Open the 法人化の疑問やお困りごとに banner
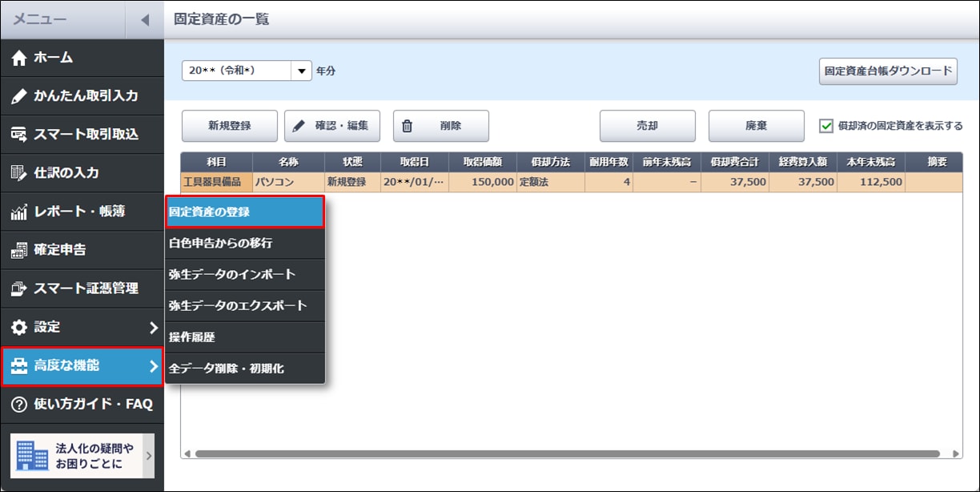This screenshot has width=980, height=492. coord(82,455)
